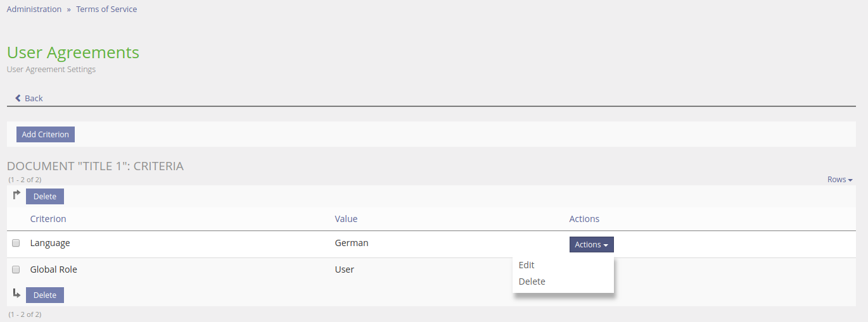
Task: Click the Criterion column header
Action: click(48, 219)
